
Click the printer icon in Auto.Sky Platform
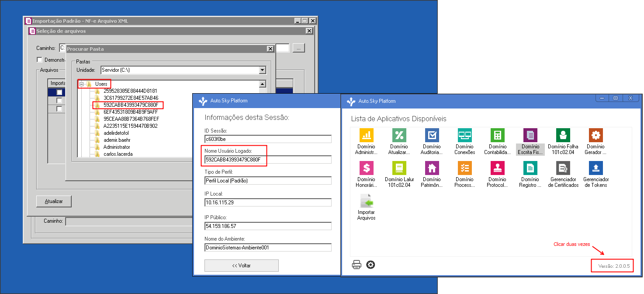(357, 265)
